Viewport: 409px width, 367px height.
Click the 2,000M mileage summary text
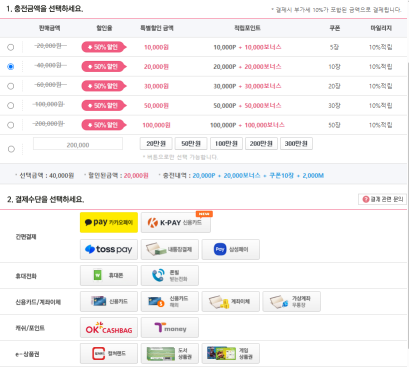pos(313,175)
